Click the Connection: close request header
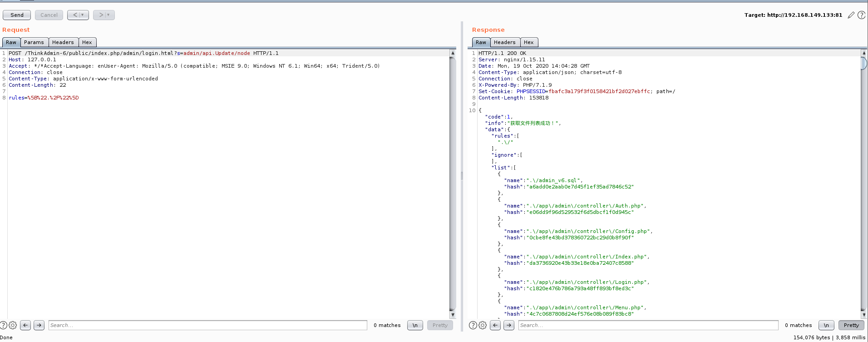Viewport: 868px width, 342px height. click(36, 72)
